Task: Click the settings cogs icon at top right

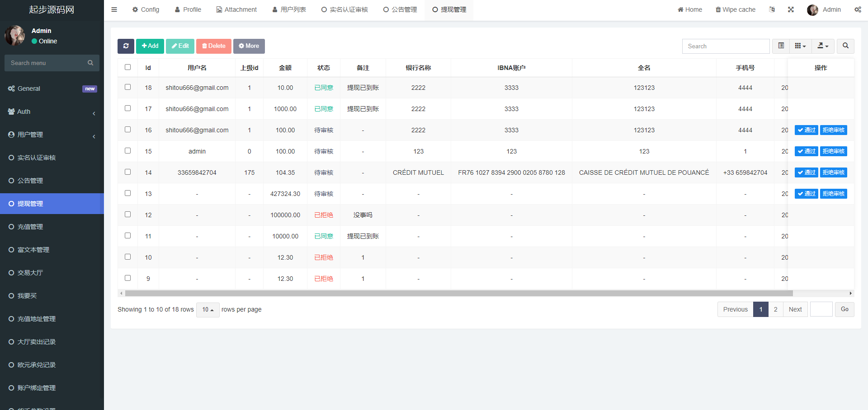Action: [x=858, y=9]
